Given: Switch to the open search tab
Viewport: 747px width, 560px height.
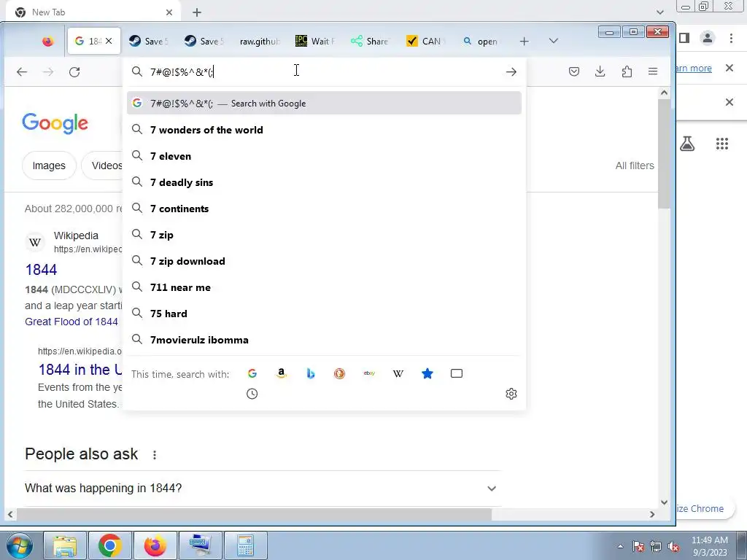Looking at the screenshot, I should (x=481, y=42).
